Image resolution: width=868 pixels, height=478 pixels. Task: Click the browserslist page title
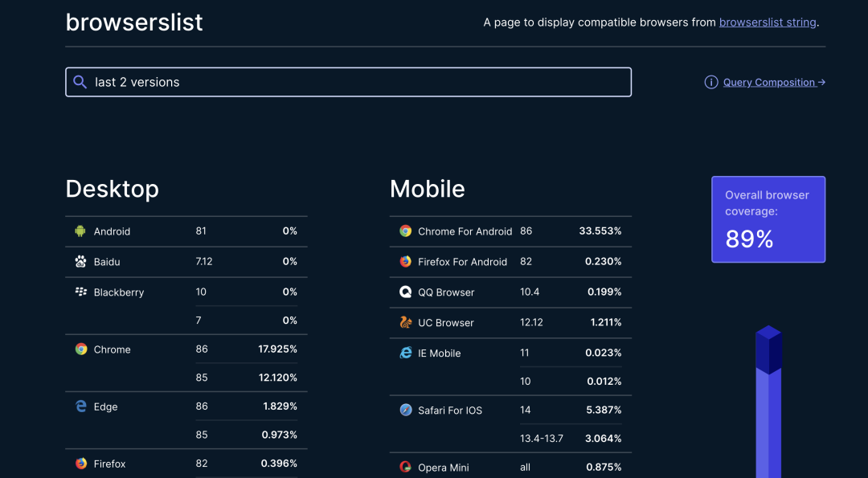click(x=134, y=22)
